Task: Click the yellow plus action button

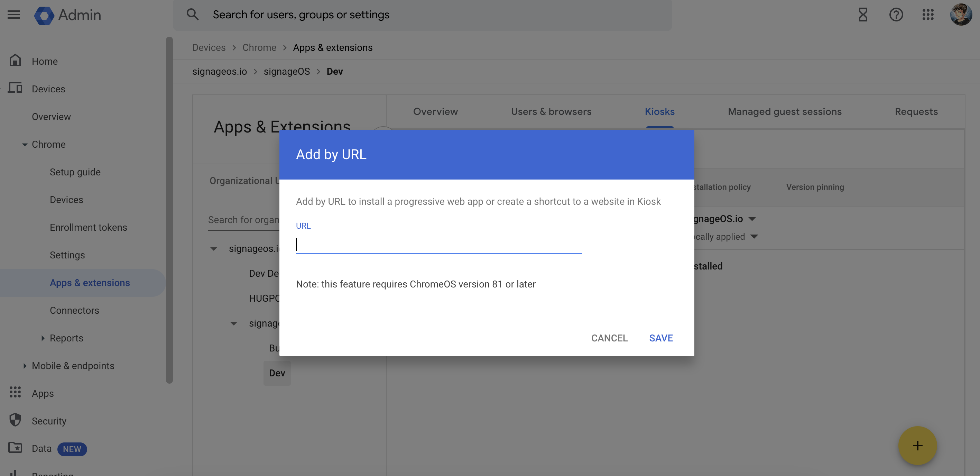Action: pos(918,446)
